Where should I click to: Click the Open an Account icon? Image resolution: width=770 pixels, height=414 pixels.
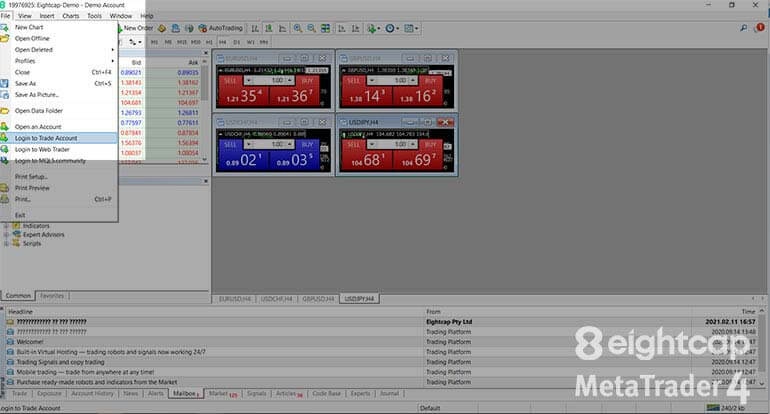pos(4,127)
